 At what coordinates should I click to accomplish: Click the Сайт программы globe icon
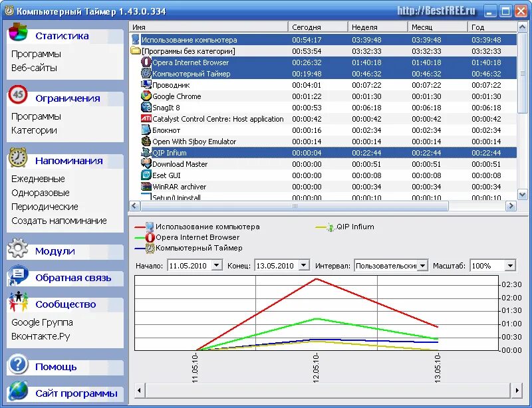(x=18, y=390)
